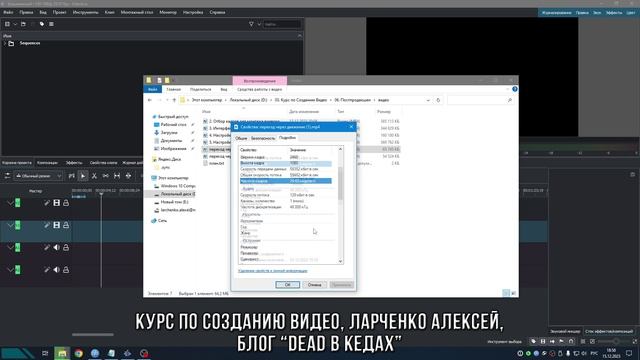Click the Task View icon on taskbar
This screenshot has width=640, height=360.
(x=45, y=353)
